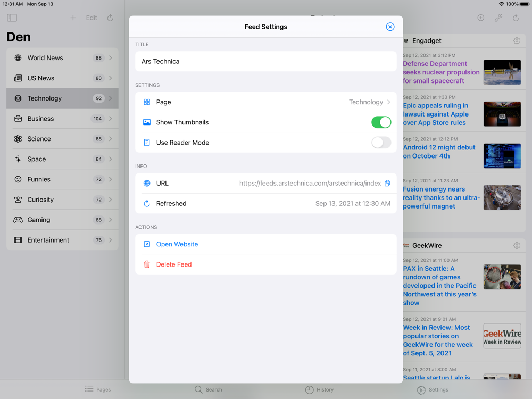Screen dimensions: 532x399
Task: Open the spacecraft article thumbnail
Action: [x=502, y=72]
